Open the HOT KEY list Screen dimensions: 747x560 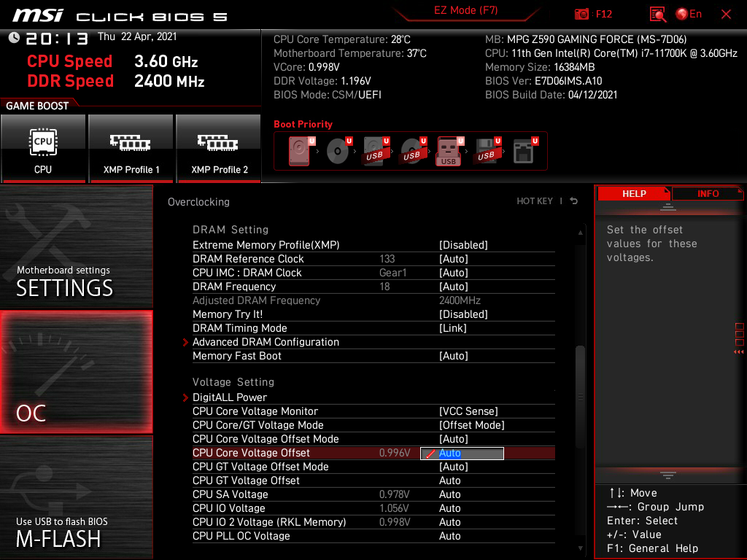tap(535, 201)
